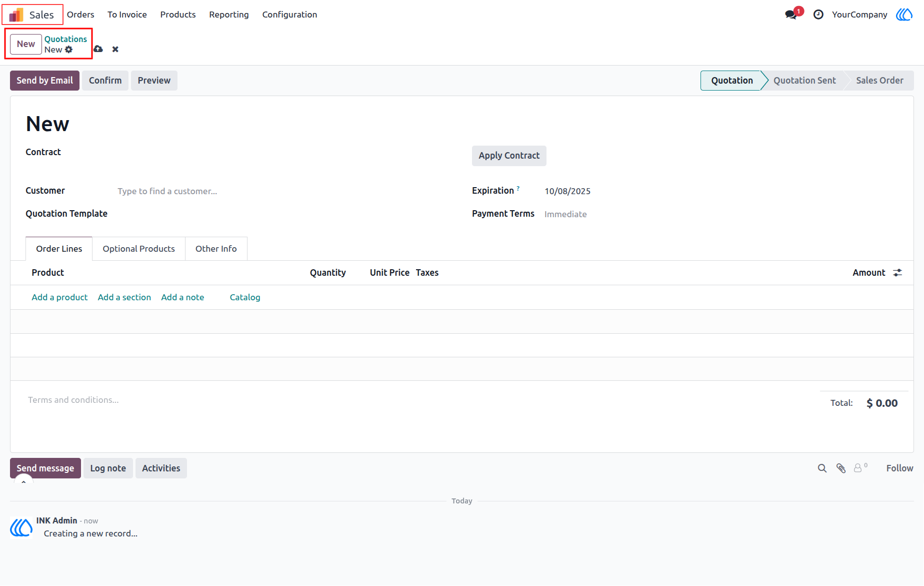The width and height of the screenshot is (924, 586).
Task: Show followers list icon
Action: [x=860, y=468]
